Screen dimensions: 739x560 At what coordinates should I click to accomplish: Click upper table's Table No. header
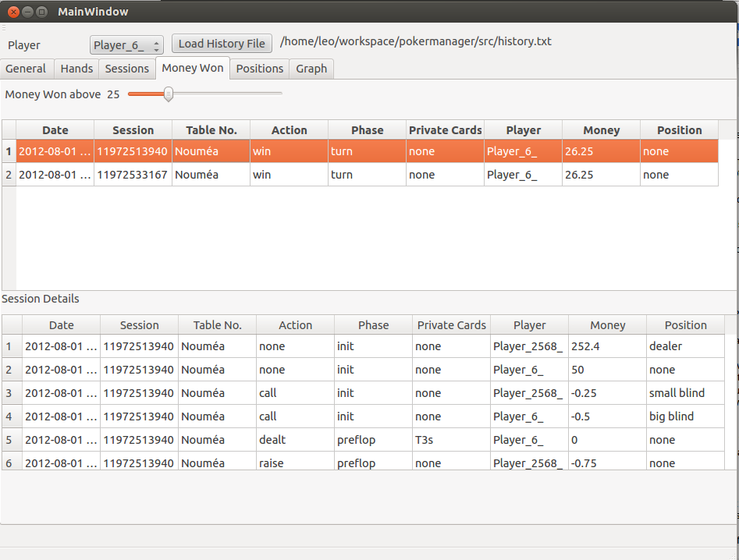coord(211,130)
